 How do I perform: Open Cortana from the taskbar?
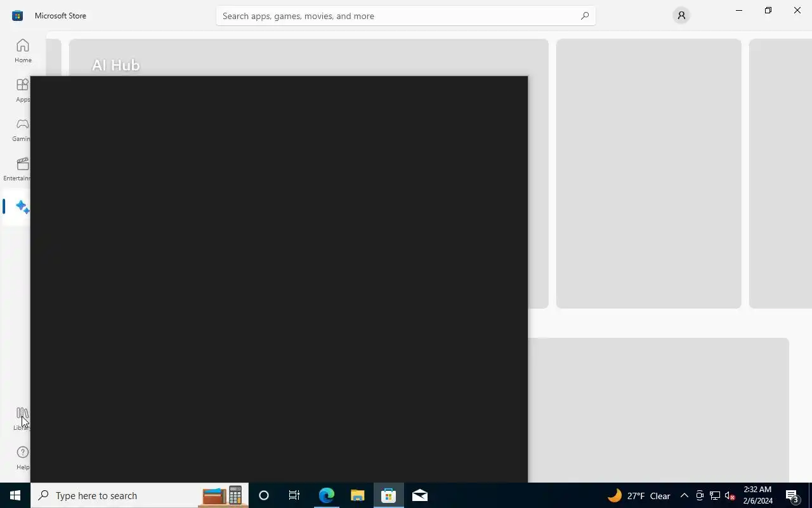264,495
